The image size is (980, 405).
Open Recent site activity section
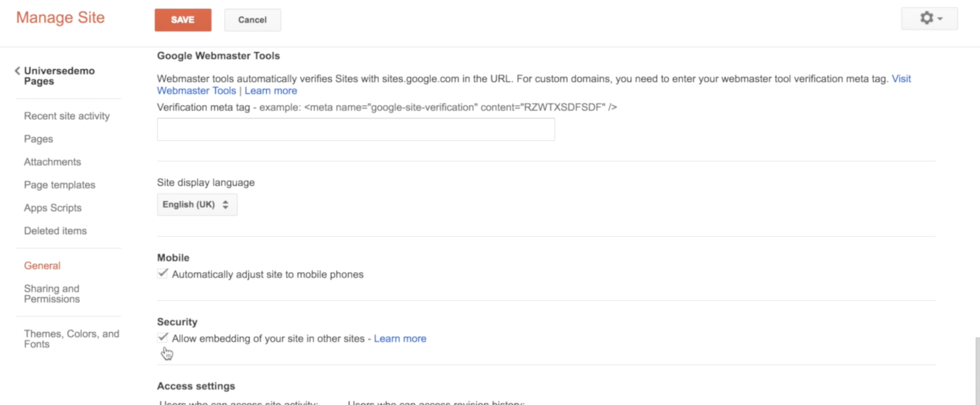pos(67,116)
